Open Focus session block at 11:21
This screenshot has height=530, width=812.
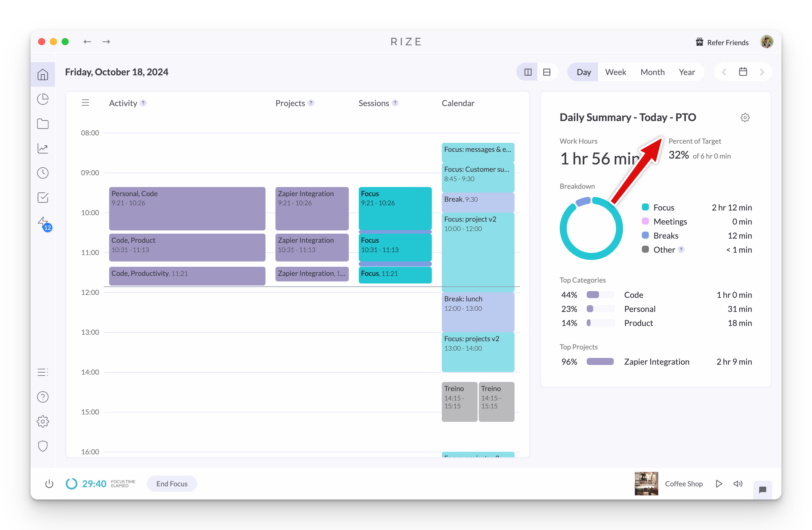pos(395,275)
